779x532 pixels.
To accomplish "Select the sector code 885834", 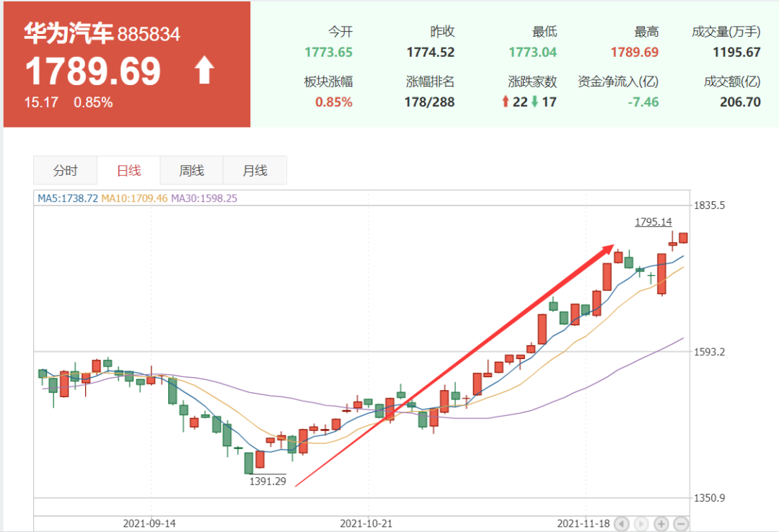I will pyautogui.click(x=149, y=35).
